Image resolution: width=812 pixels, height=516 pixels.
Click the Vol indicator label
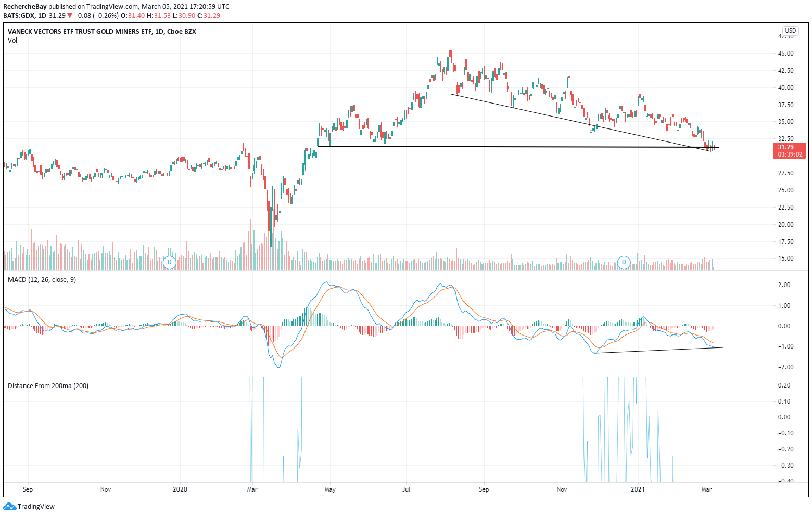(12, 41)
